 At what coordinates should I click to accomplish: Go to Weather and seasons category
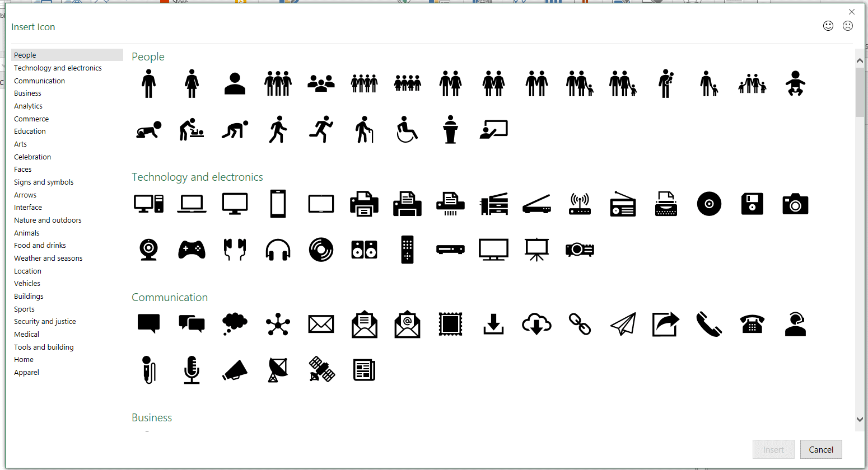pyautogui.click(x=48, y=258)
